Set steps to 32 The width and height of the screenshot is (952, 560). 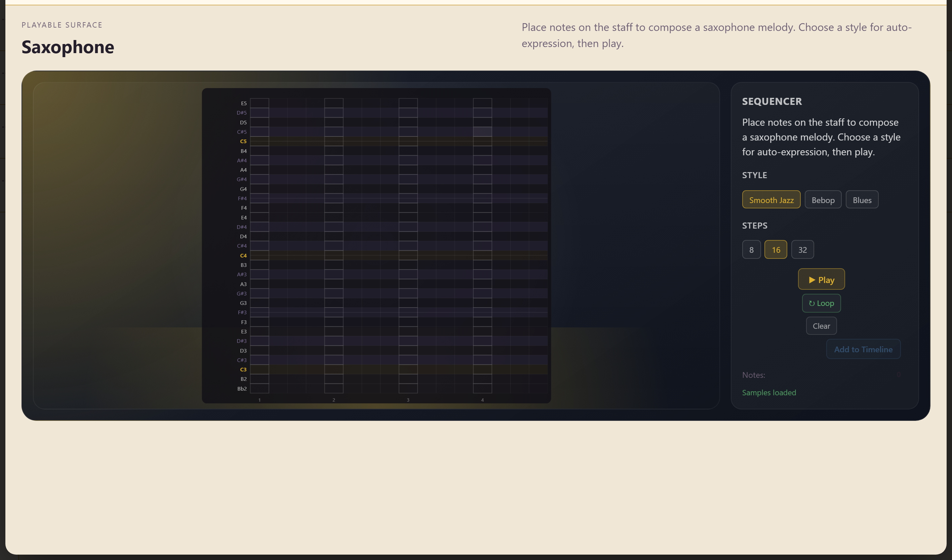[802, 249]
